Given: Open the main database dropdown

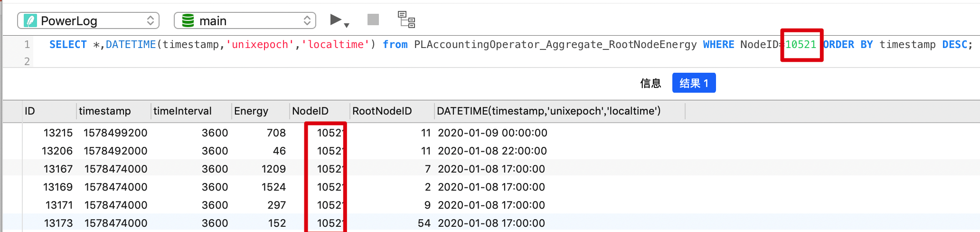Looking at the screenshot, I should 245,20.
